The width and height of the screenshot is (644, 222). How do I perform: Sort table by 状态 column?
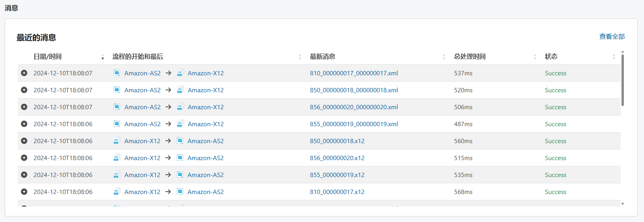click(x=551, y=56)
